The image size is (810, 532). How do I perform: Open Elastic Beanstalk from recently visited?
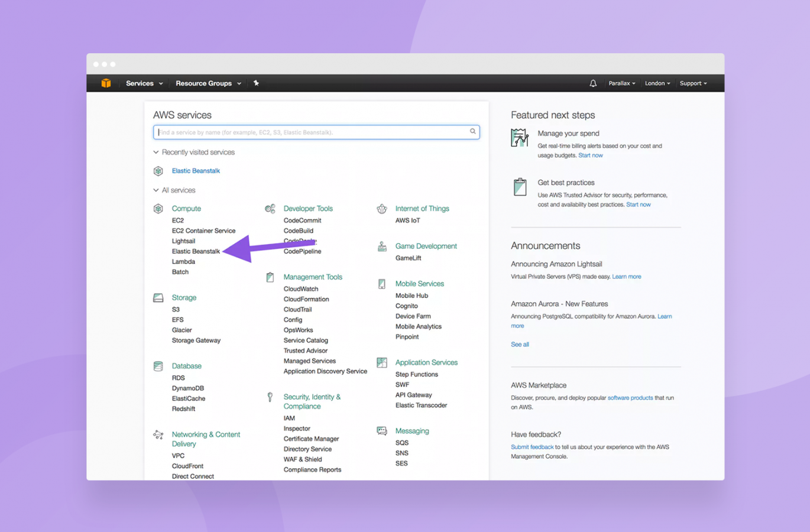click(x=196, y=171)
